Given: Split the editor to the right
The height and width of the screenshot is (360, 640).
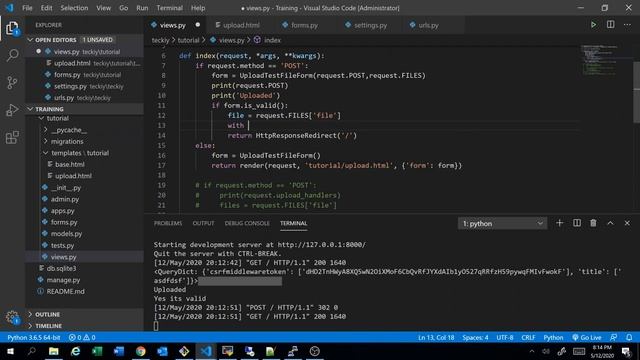Looking at the screenshot, I should tap(610, 25).
